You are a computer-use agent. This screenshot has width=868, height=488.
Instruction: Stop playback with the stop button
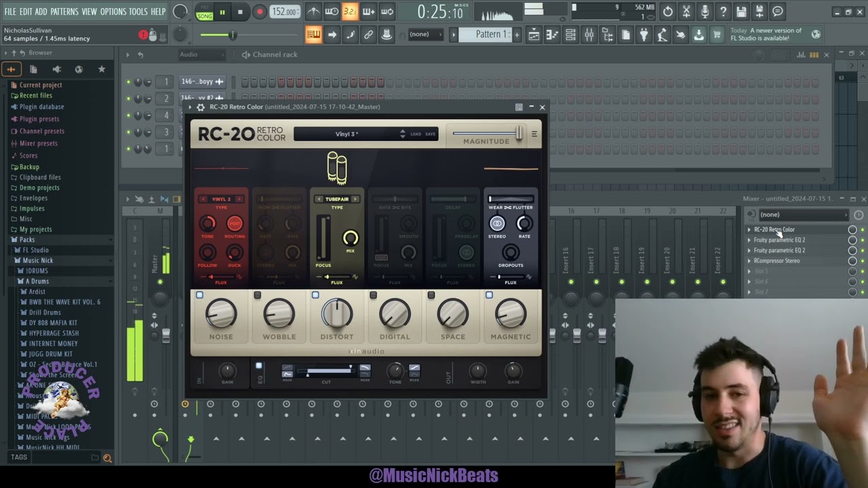coord(240,12)
